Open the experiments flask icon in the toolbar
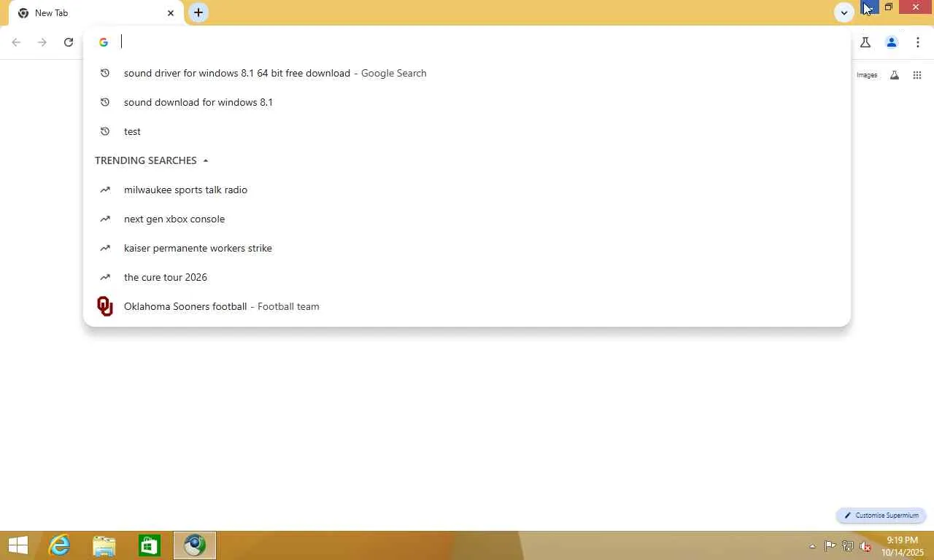 coord(865,42)
